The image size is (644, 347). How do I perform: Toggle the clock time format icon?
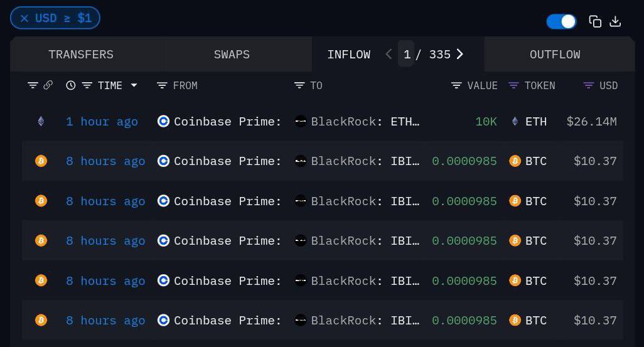[71, 85]
